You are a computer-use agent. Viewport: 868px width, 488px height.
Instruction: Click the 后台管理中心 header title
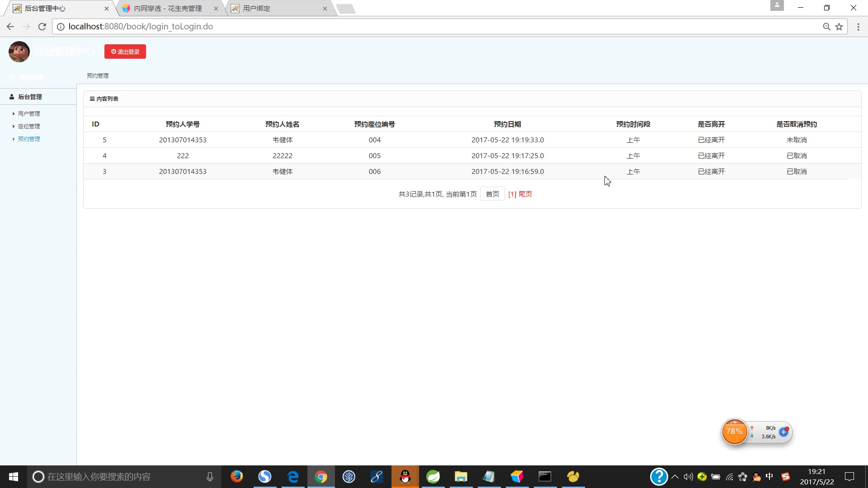point(65,52)
